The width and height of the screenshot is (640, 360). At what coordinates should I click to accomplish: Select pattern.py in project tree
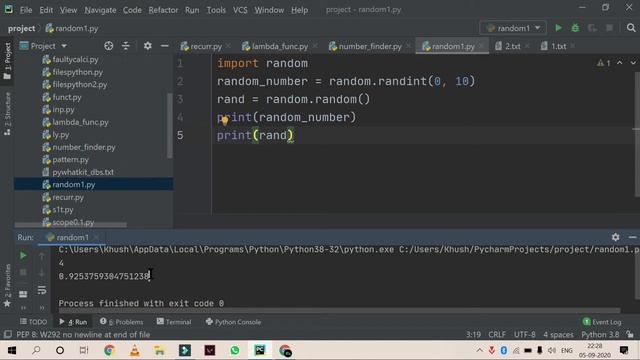(x=70, y=160)
